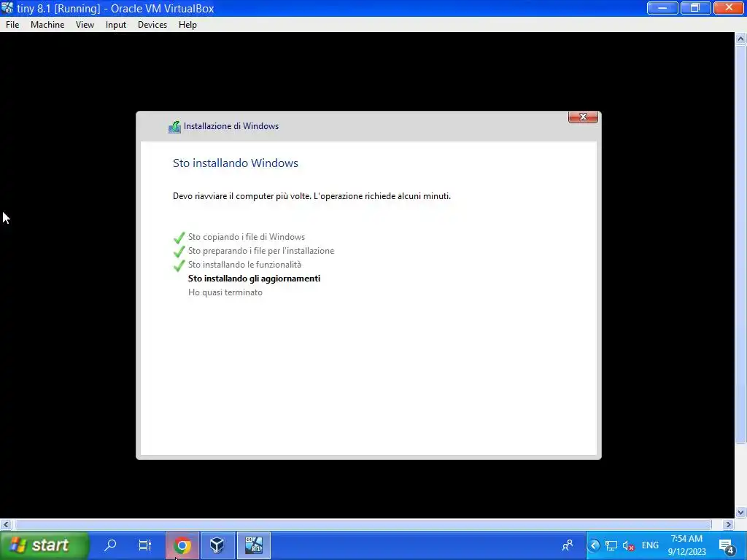Viewport: 747px width, 560px height.
Task: Open the Help menu
Action: 187,25
